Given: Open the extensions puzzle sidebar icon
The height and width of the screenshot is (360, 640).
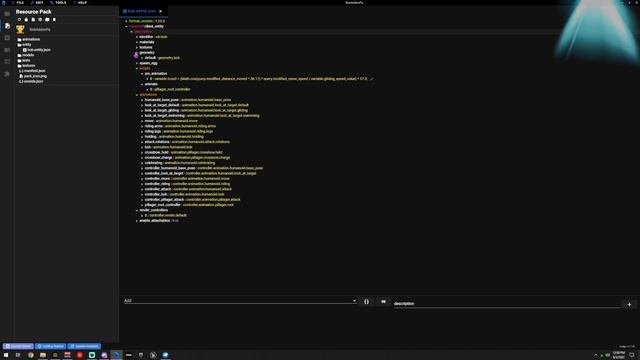Looking at the screenshot, I should [7, 74].
